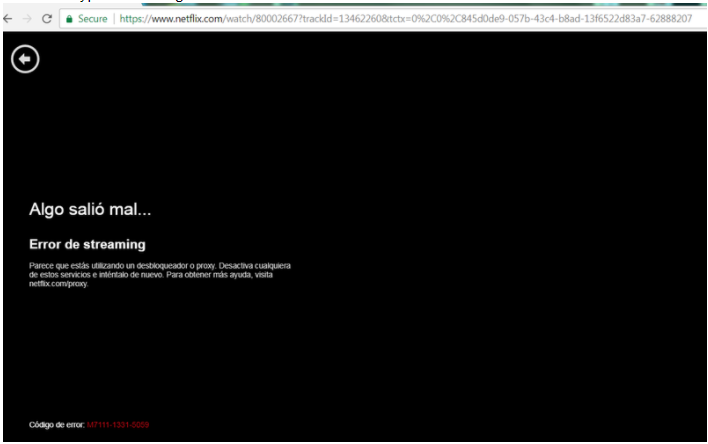Click the green Secure padlock icon

[x=69, y=19]
